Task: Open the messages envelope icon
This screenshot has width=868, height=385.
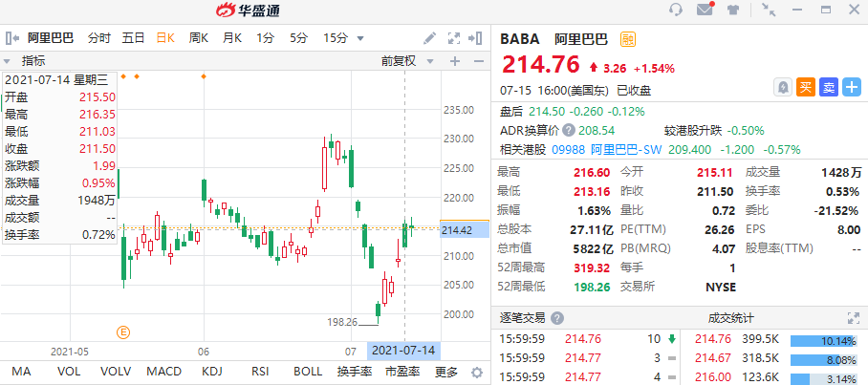Action: tap(705, 9)
